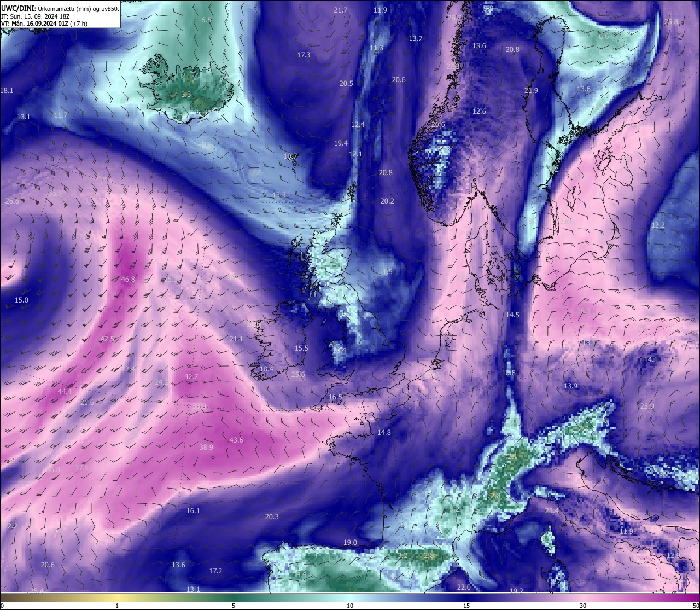Viewport: 700px width, 610px height.
Task: Click the 10.8 map value
Action: tap(509, 373)
